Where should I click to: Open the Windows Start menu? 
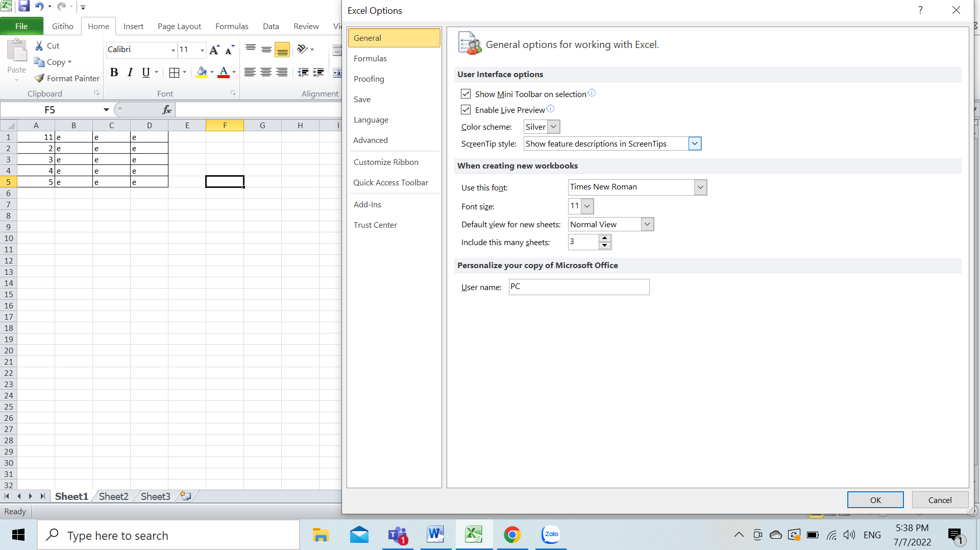coord(18,535)
